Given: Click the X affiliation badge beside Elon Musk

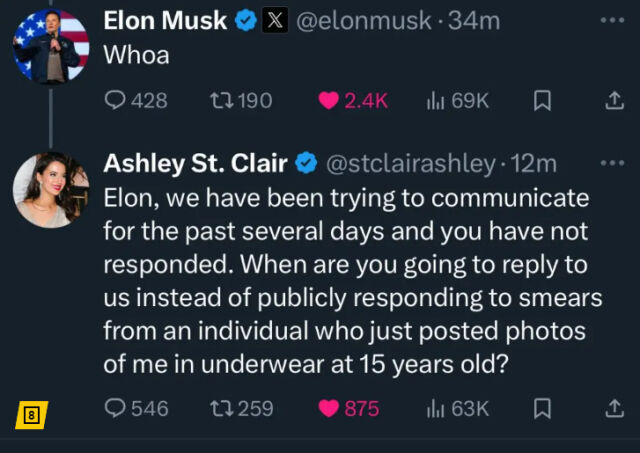Looking at the screenshot, I should click(281, 19).
